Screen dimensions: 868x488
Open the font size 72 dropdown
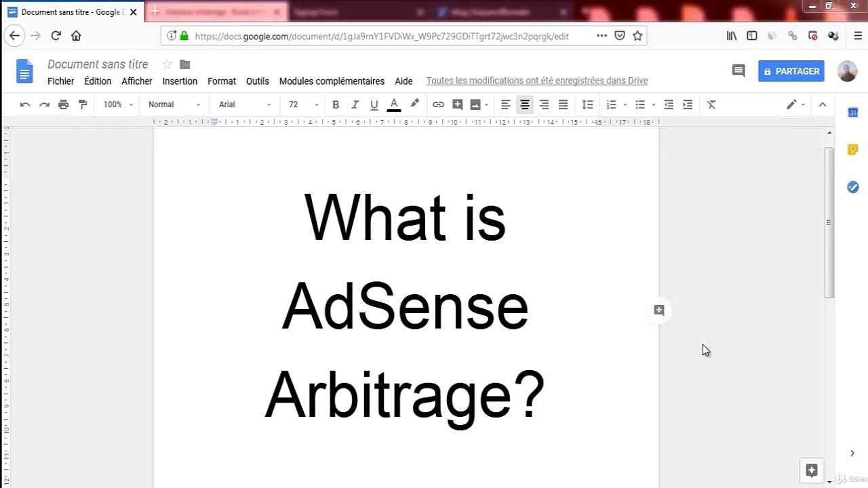click(x=303, y=104)
